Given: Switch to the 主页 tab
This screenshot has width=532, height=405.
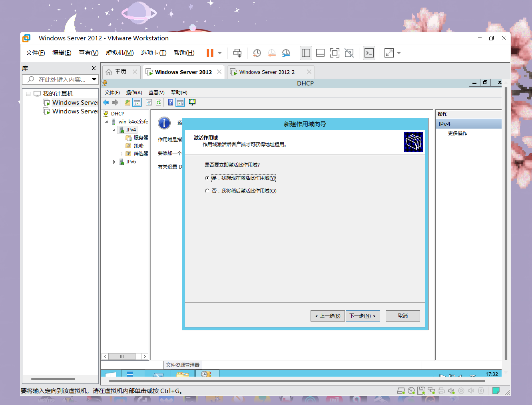Looking at the screenshot, I should tap(121, 72).
